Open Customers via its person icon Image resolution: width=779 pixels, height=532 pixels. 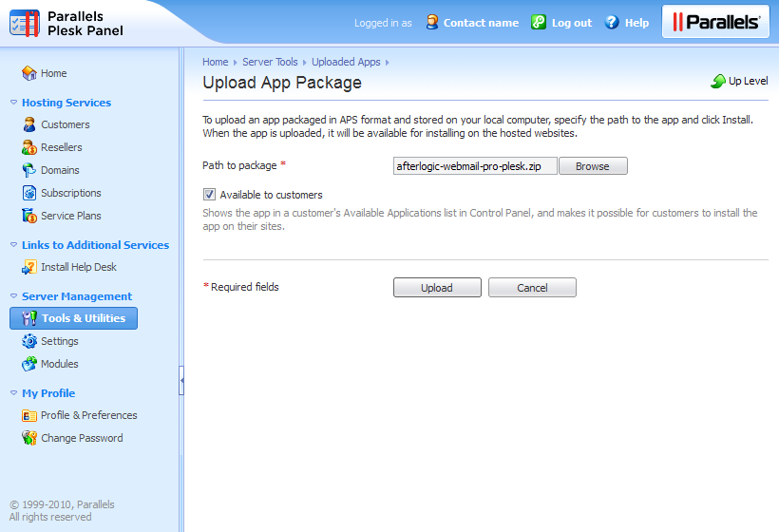pyautogui.click(x=29, y=124)
